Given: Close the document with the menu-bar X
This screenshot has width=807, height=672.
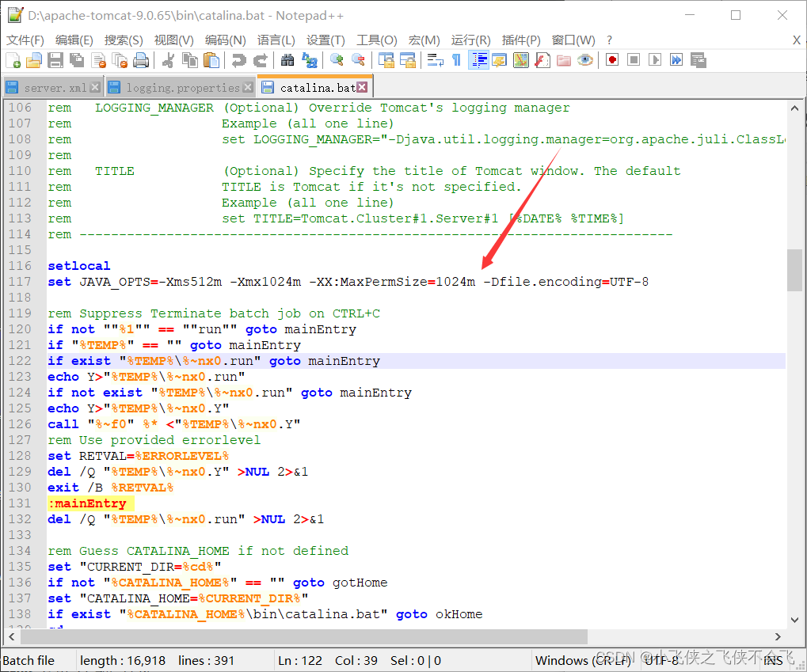Looking at the screenshot, I should tap(796, 40).
